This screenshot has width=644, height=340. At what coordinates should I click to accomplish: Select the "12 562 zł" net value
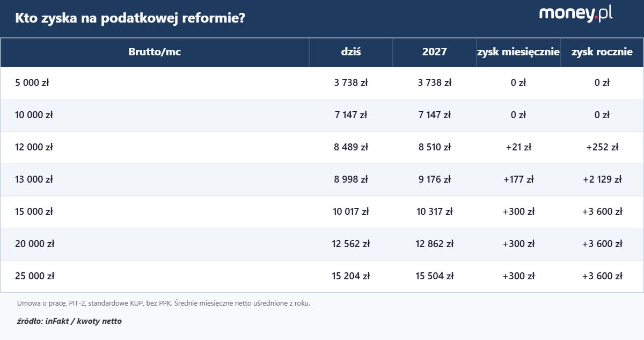pos(351,244)
